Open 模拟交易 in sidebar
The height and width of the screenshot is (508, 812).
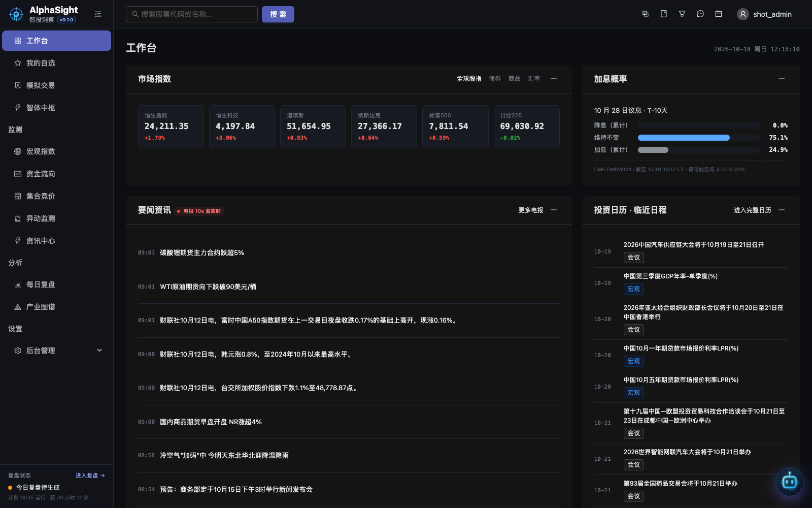[56, 85]
